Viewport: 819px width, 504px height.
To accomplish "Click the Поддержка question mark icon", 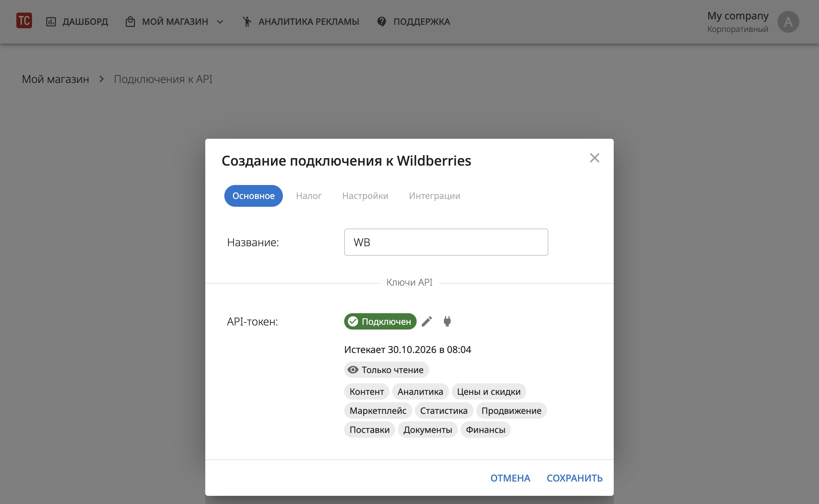I will coord(382,22).
